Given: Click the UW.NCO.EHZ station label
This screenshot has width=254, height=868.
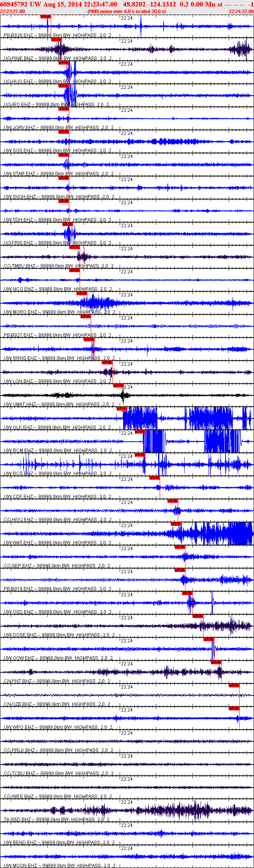Looking at the screenshot, I should (58, 289).
